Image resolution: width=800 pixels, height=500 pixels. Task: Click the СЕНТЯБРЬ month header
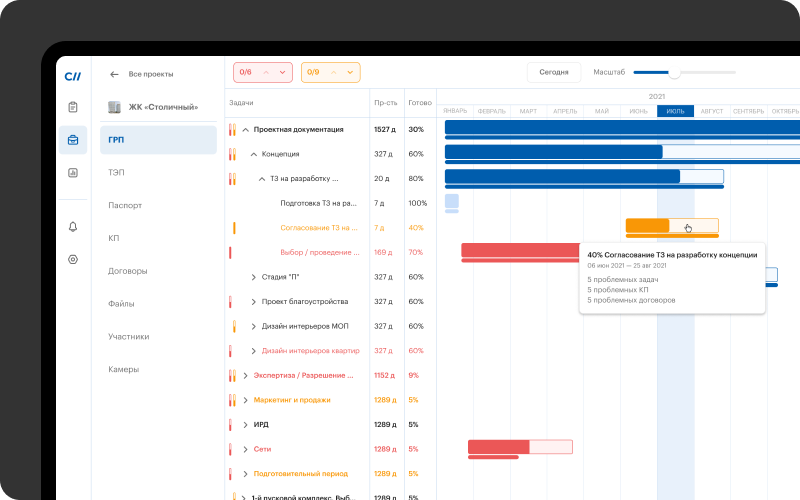pos(748,111)
